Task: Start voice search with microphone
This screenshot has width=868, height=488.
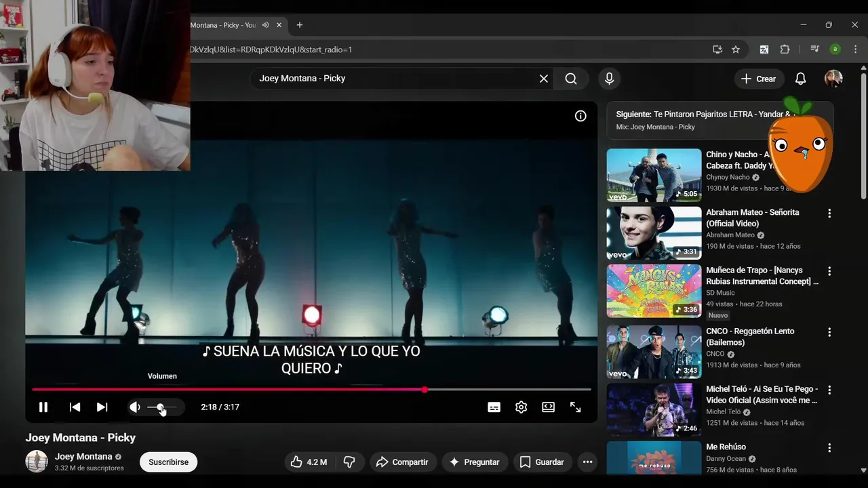Action: point(609,79)
